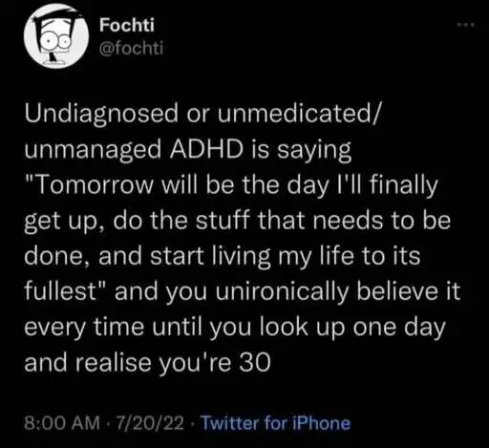Screen dimensions: 489x448
Task: Open the three-dot more options menu
Action: click(465, 25)
